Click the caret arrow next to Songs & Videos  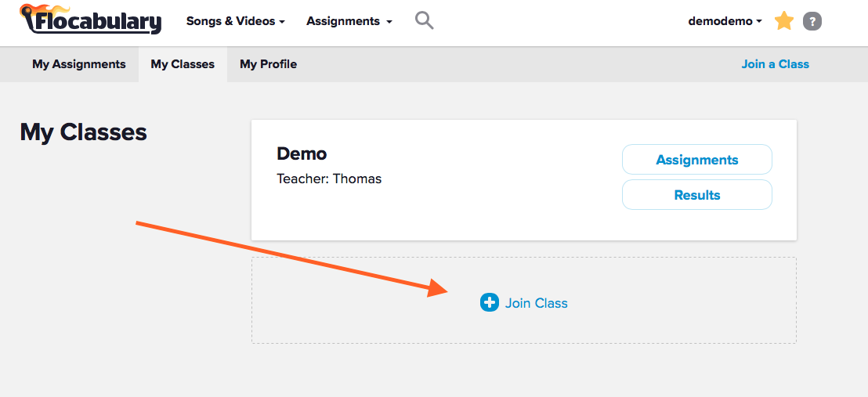[282, 22]
